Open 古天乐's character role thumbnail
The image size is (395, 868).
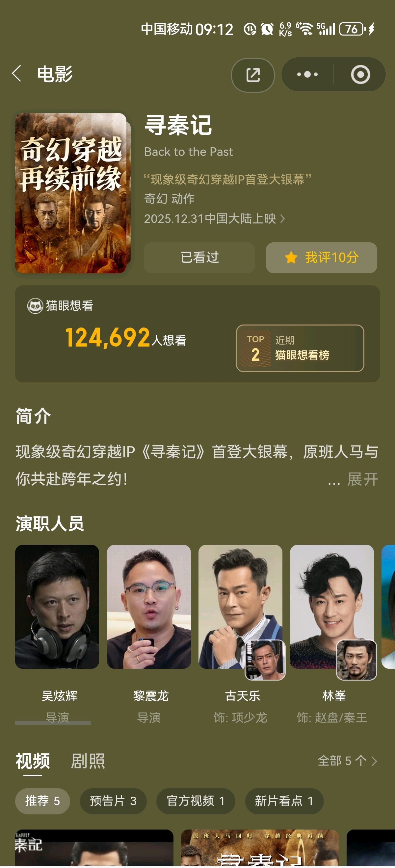pos(265,660)
